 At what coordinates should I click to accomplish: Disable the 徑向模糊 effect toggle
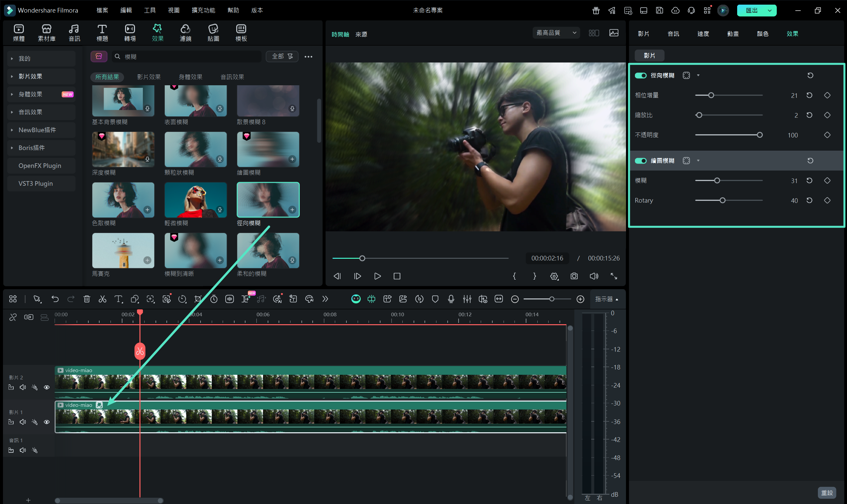[x=641, y=75]
